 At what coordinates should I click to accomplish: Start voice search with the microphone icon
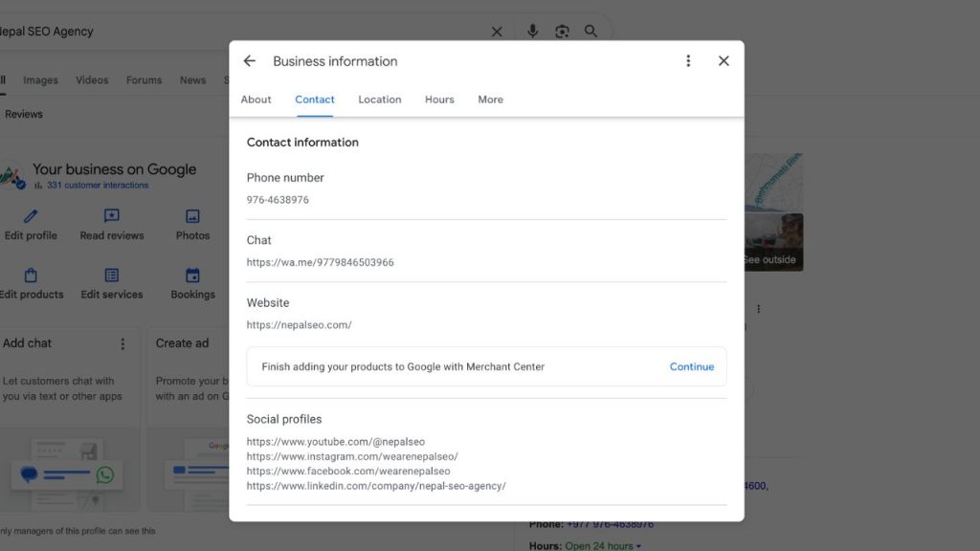pyautogui.click(x=532, y=31)
